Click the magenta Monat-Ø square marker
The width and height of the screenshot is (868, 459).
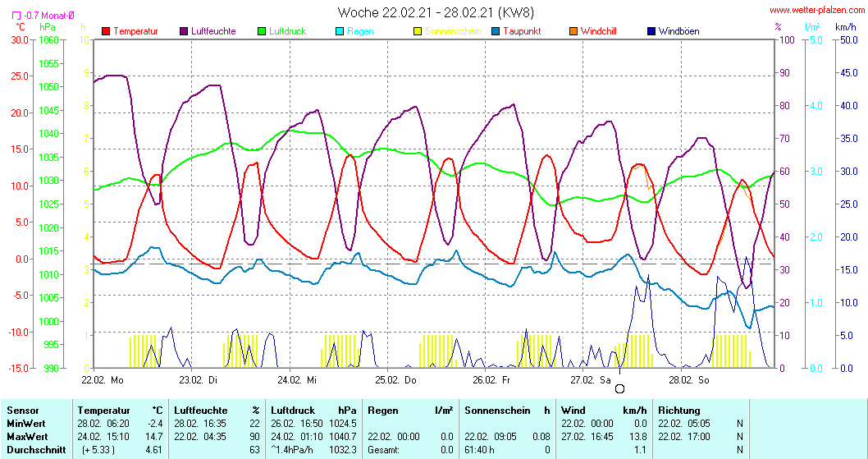pyautogui.click(x=16, y=16)
